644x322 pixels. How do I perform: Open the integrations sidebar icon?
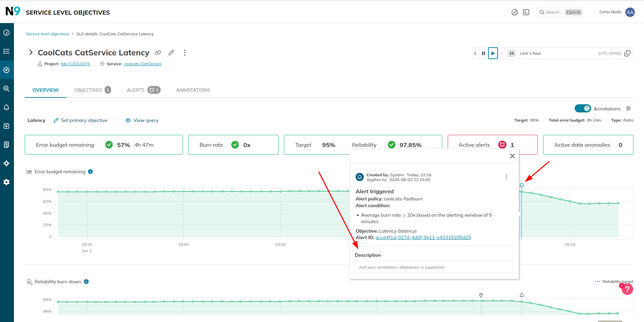[6, 163]
